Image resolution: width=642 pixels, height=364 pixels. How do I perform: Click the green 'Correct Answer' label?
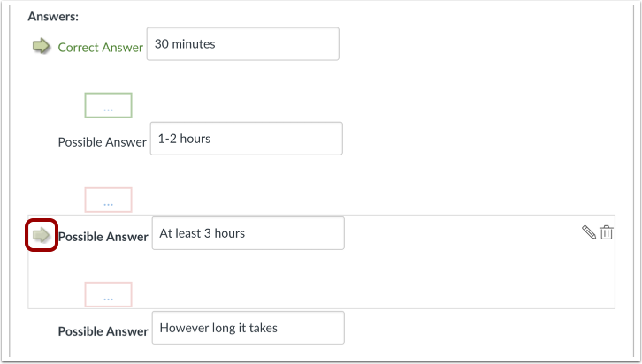click(100, 47)
